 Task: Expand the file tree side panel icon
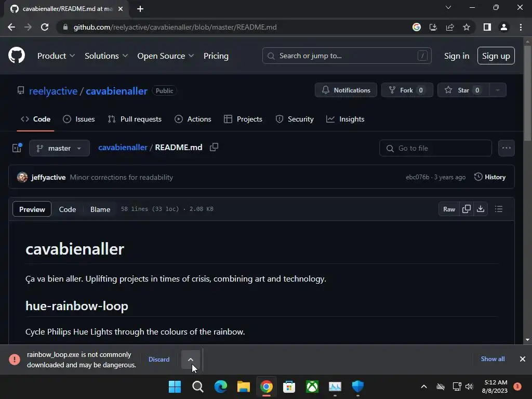[x=17, y=148]
